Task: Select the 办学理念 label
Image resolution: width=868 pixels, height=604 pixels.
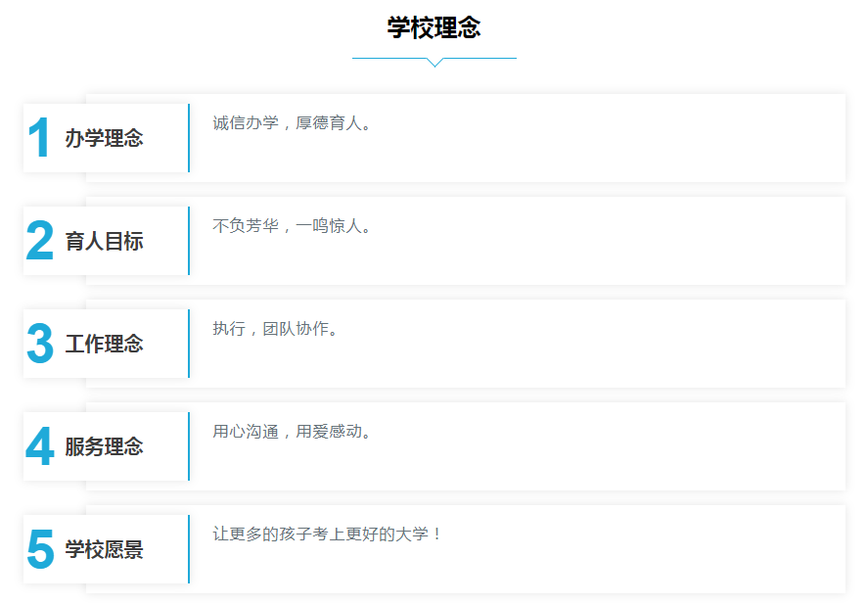Action: (x=104, y=138)
